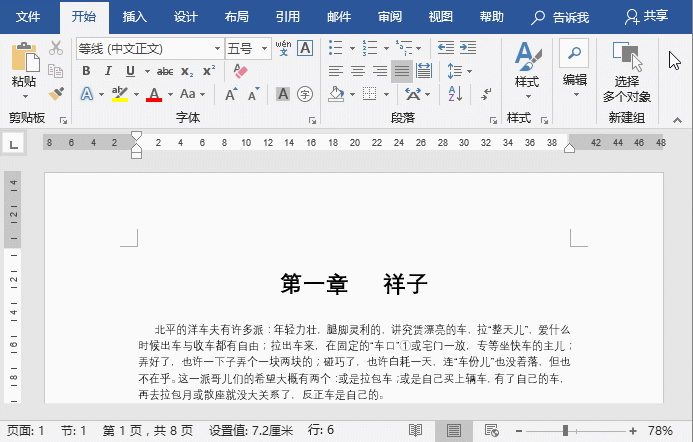The width and height of the screenshot is (693, 442).
Task: Expand Borders dropdown arrow
Action: click(386, 94)
